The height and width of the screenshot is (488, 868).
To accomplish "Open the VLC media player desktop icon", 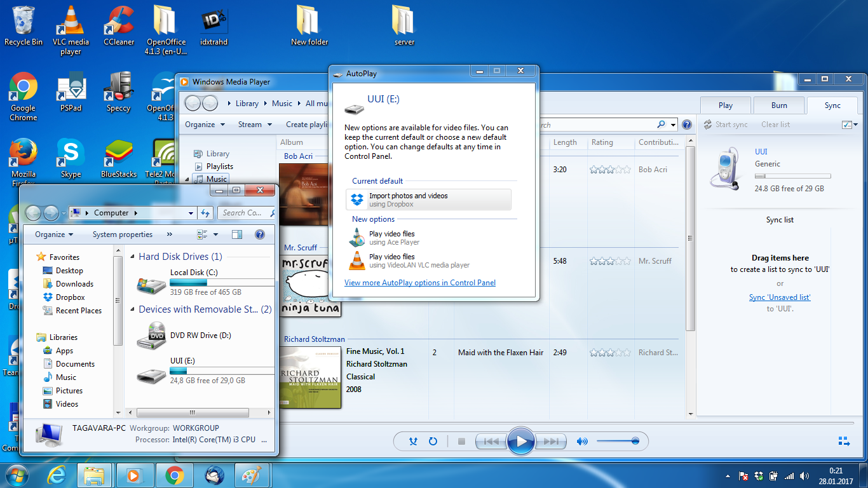I will 71,30.
